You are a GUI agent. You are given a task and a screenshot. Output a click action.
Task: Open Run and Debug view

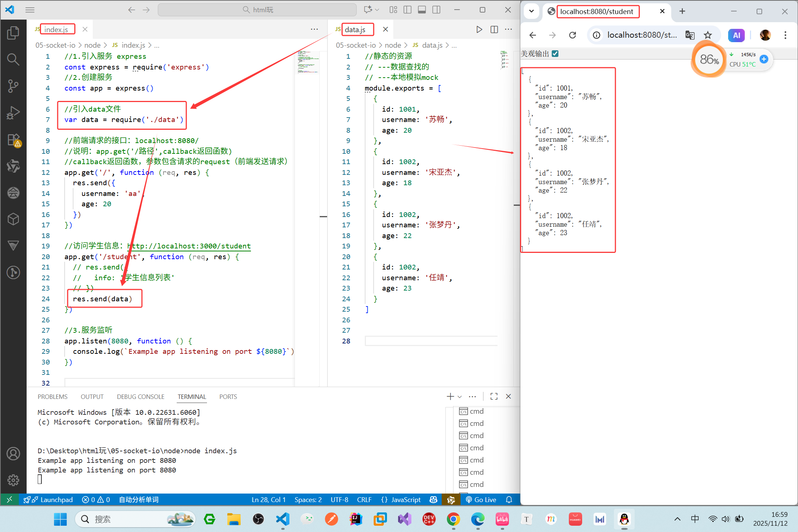13,113
